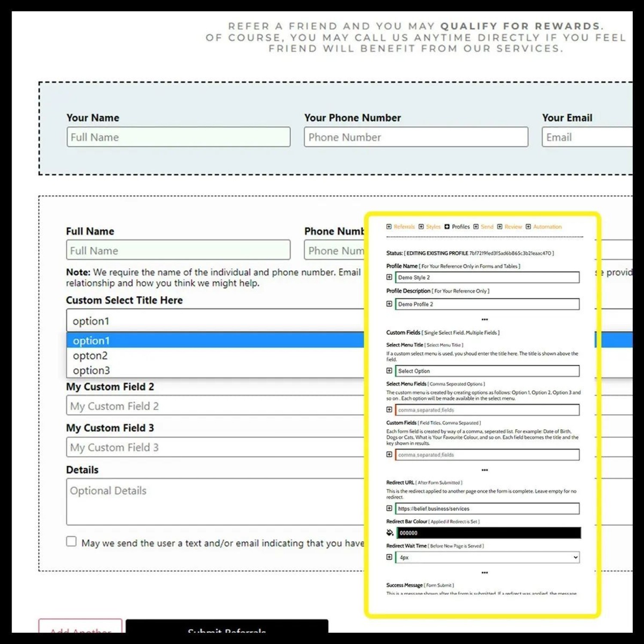Viewport: 644px width, 644px height.
Task: Open the Review tab
Action: [513, 227]
